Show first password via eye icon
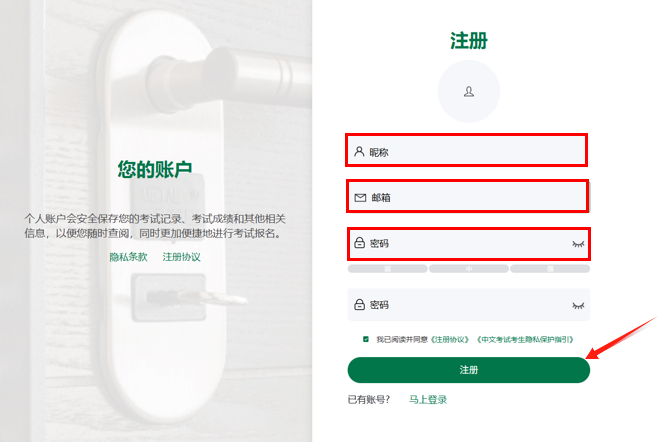 pyautogui.click(x=578, y=244)
